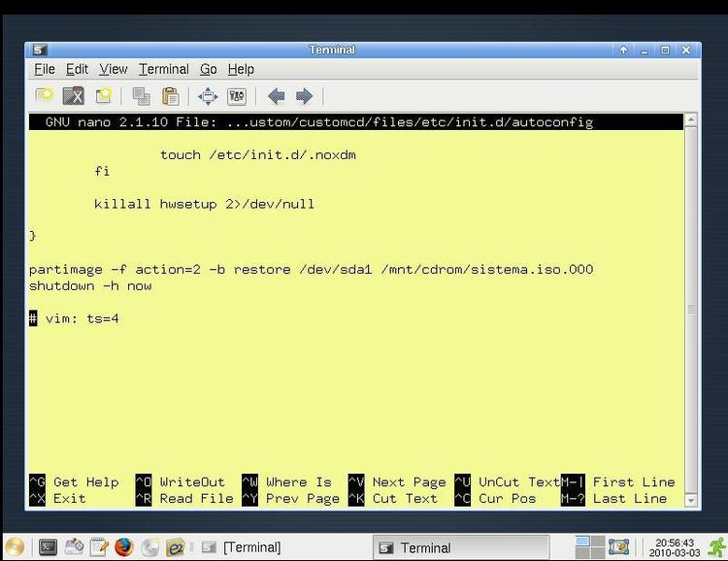Open the CD disc launcher in panel
728x561 pixels.
click(149, 547)
